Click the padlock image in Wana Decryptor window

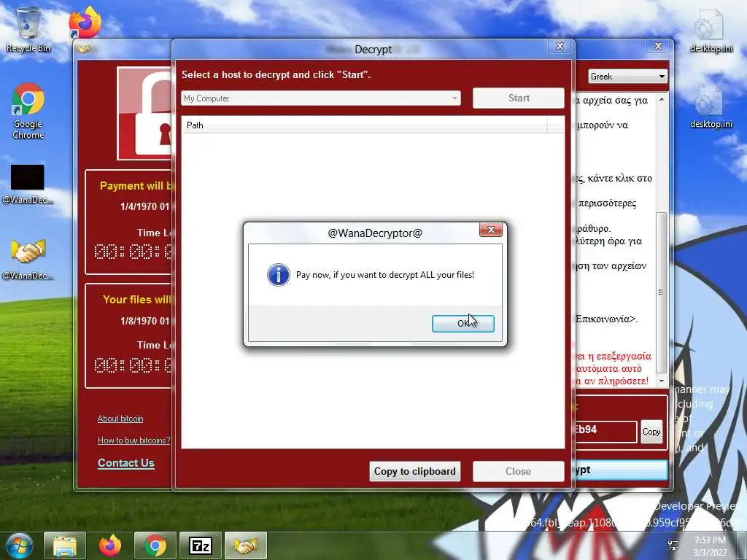pos(145,113)
